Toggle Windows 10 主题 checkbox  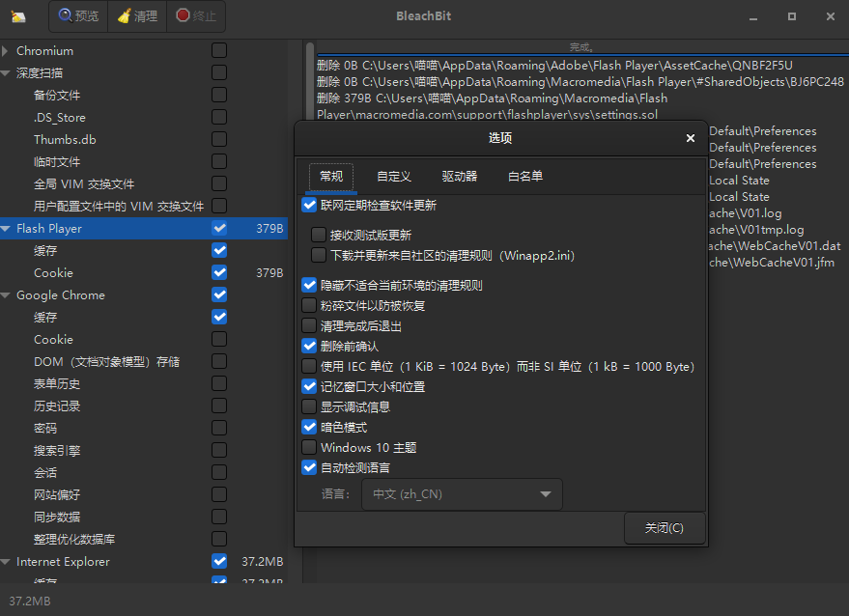coord(309,447)
